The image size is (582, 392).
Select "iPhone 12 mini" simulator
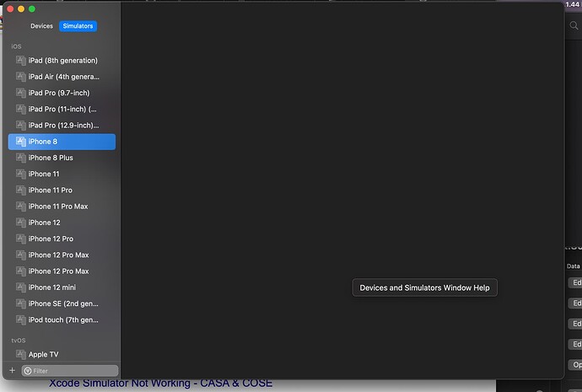tap(62, 287)
